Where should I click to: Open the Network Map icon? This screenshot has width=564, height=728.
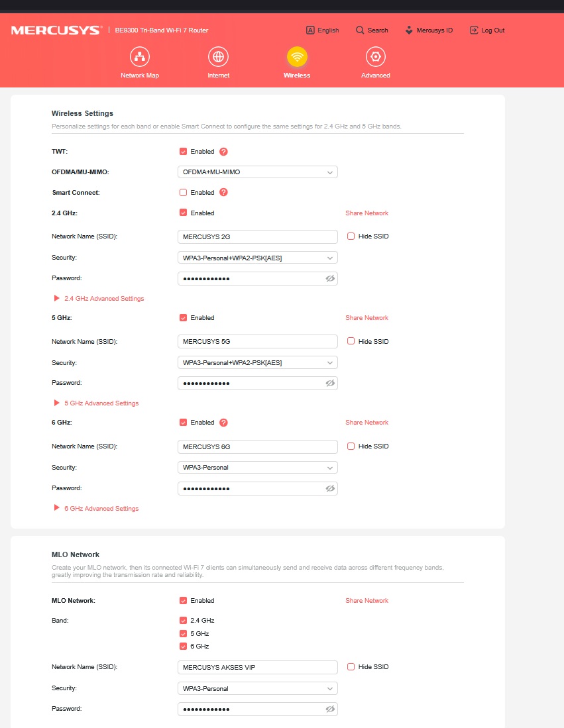pyautogui.click(x=140, y=57)
